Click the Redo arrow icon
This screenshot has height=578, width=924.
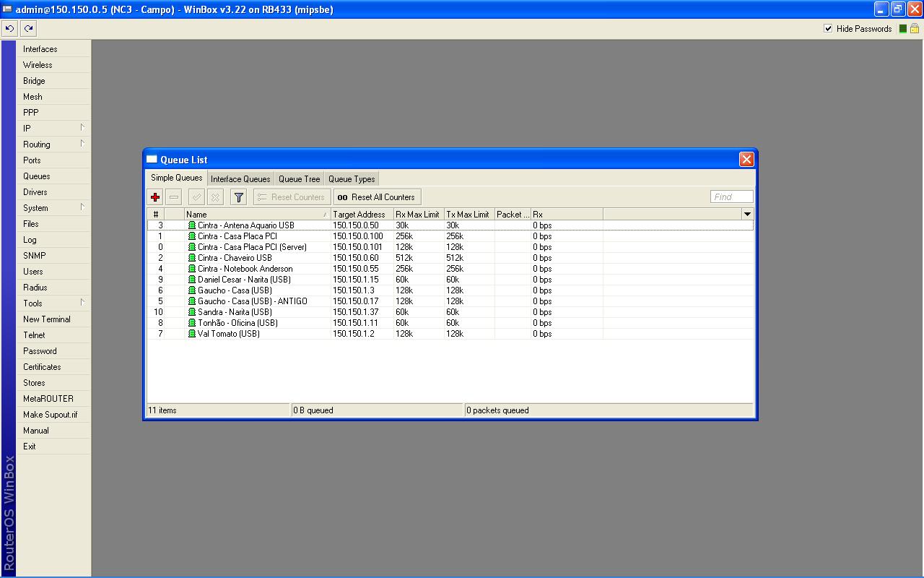(x=28, y=29)
